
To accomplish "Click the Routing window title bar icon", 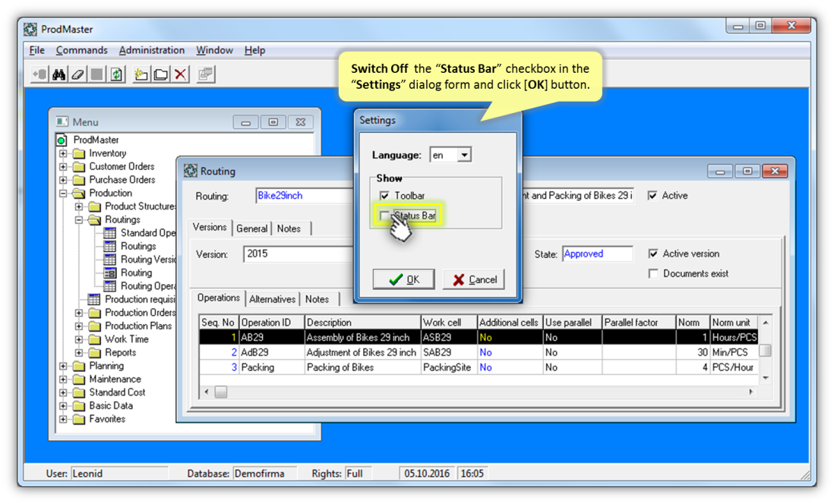I will coord(191,171).
